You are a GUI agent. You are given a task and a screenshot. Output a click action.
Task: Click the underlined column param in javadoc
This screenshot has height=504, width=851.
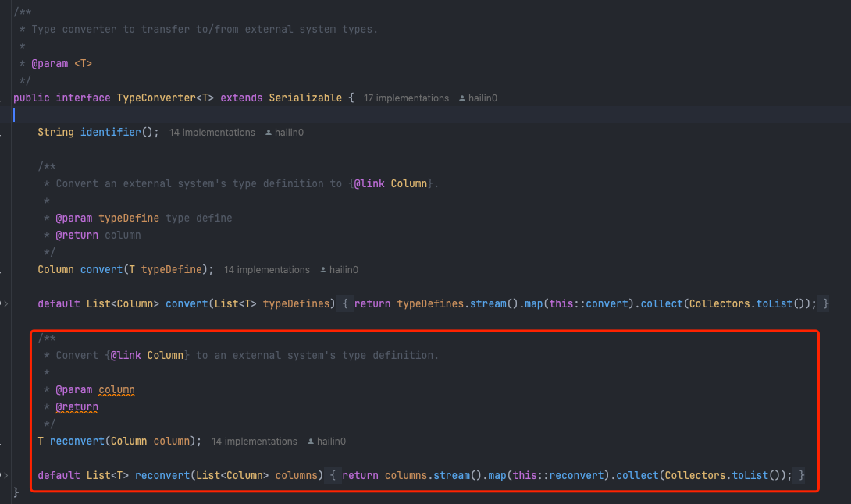tap(116, 389)
